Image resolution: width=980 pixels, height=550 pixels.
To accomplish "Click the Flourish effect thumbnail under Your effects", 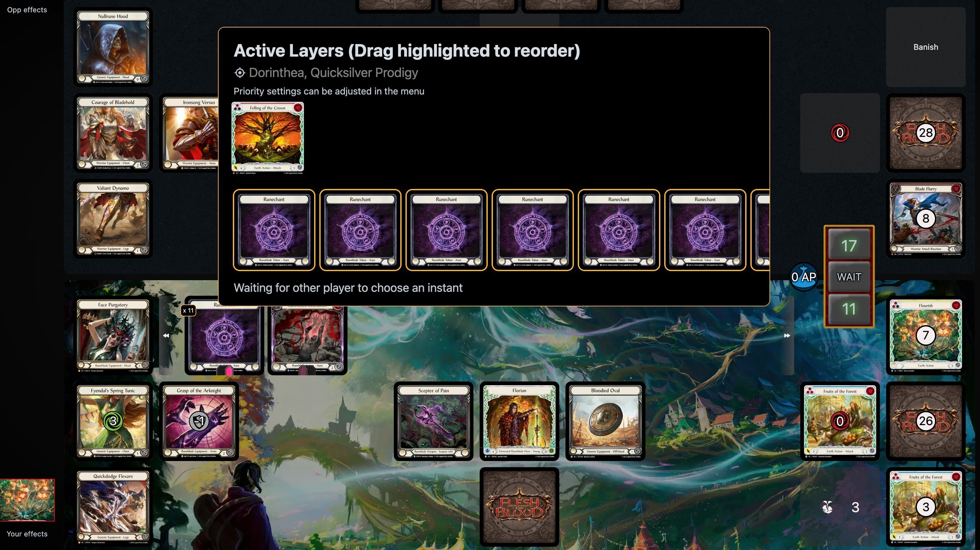I will click(x=27, y=500).
